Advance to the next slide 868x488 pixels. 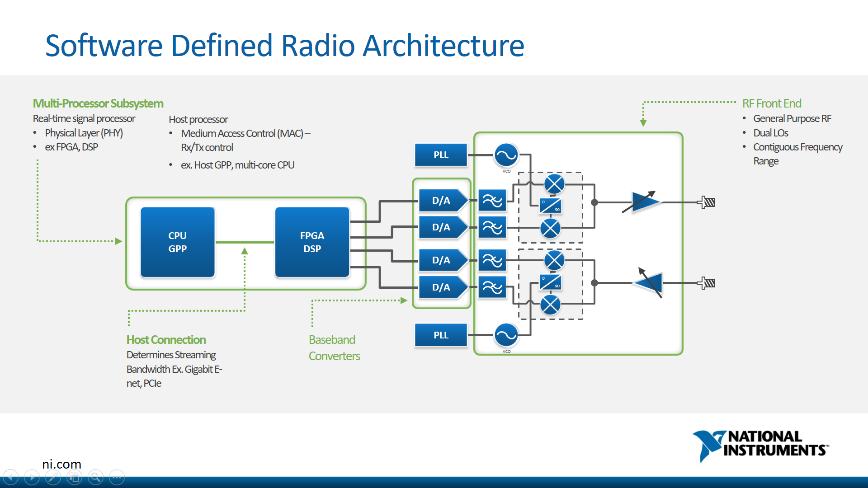[32, 477]
